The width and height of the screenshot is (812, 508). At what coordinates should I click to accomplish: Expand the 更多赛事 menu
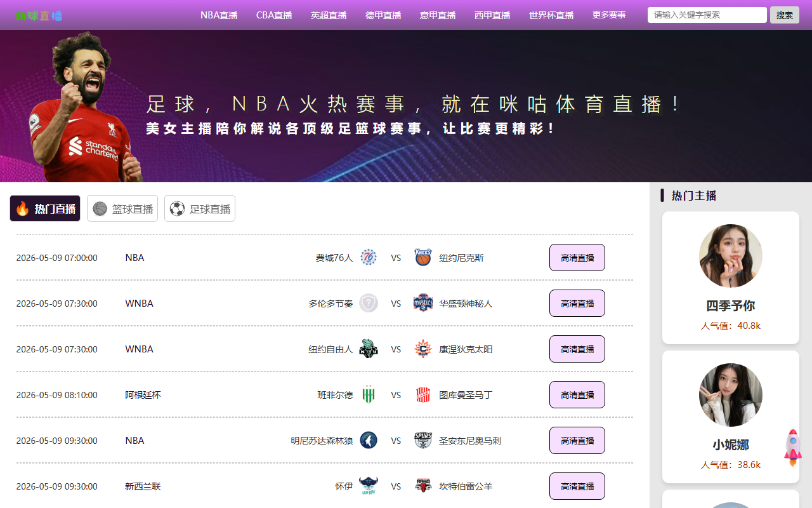point(609,15)
